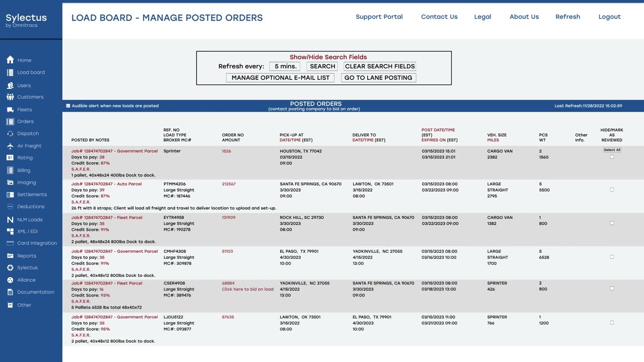This screenshot has width=644, height=362.
Task: Mark order 1526 as reviewed checkbox
Action: (612, 157)
